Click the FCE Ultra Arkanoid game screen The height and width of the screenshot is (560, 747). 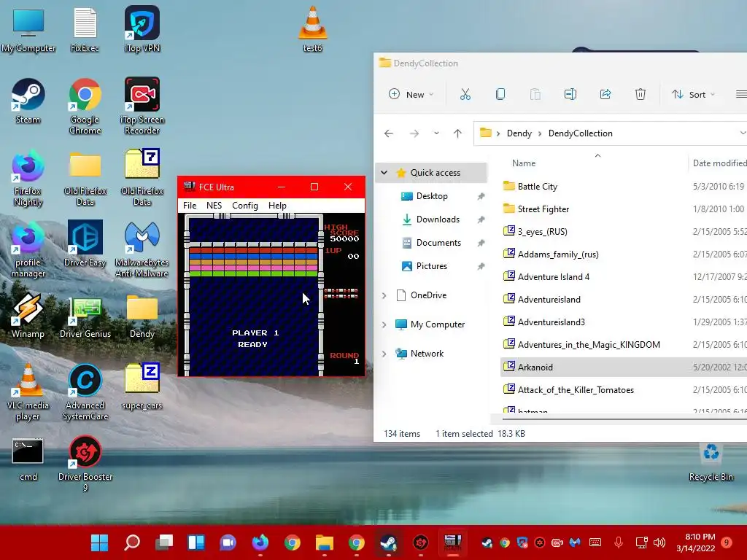271,295
